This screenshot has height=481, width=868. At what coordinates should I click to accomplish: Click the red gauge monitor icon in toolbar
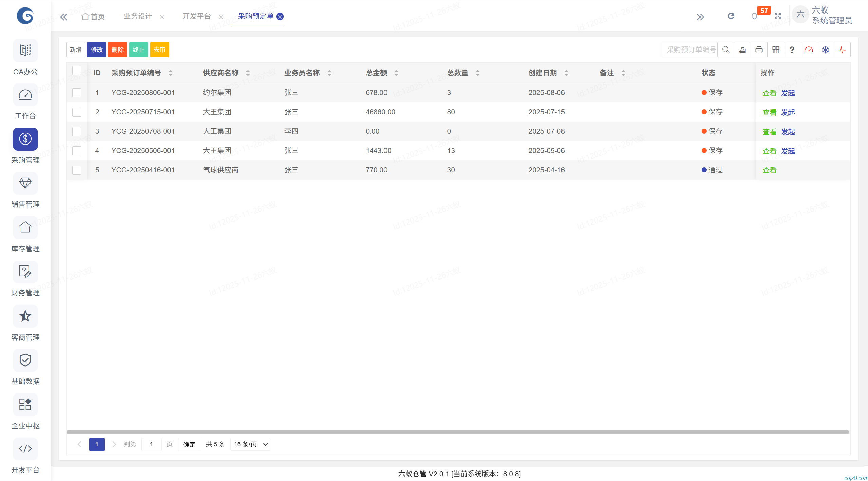(809, 50)
